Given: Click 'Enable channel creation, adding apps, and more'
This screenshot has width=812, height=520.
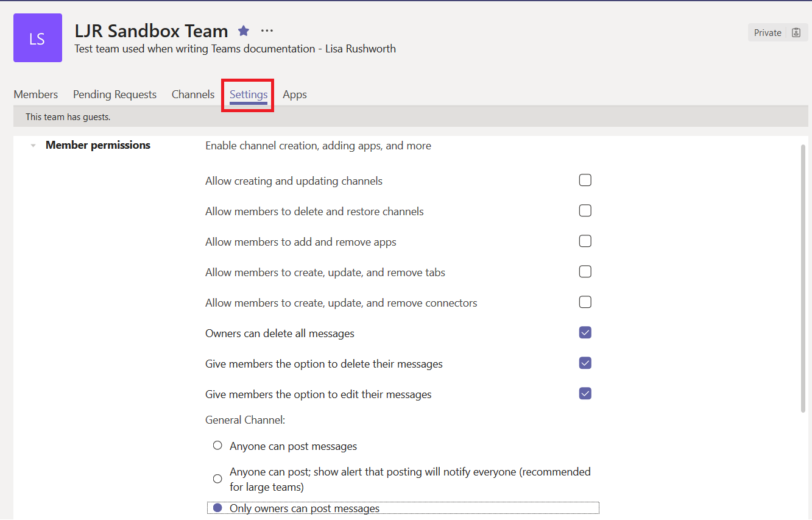Looking at the screenshot, I should [x=318, y=146].
